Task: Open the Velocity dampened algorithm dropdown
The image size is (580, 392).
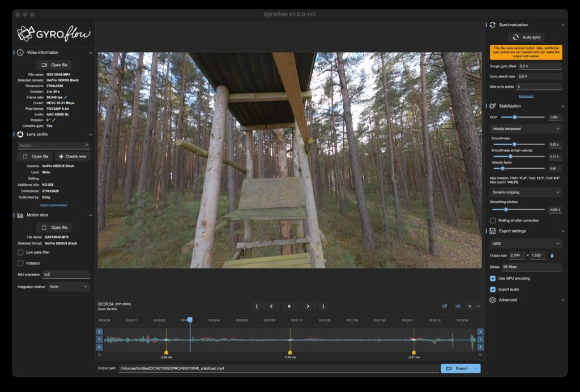Action: (x=526, y=129)
